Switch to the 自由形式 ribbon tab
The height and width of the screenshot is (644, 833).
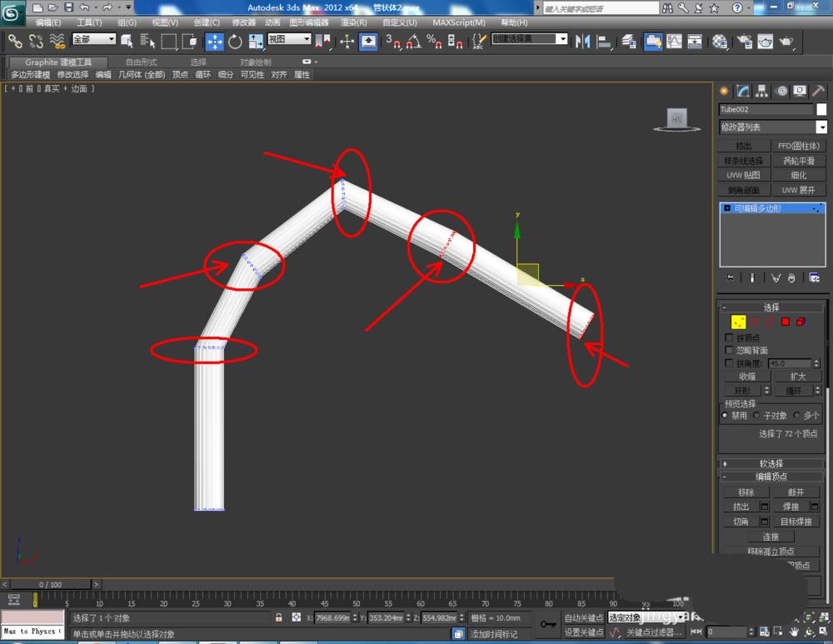click(140, 62)
